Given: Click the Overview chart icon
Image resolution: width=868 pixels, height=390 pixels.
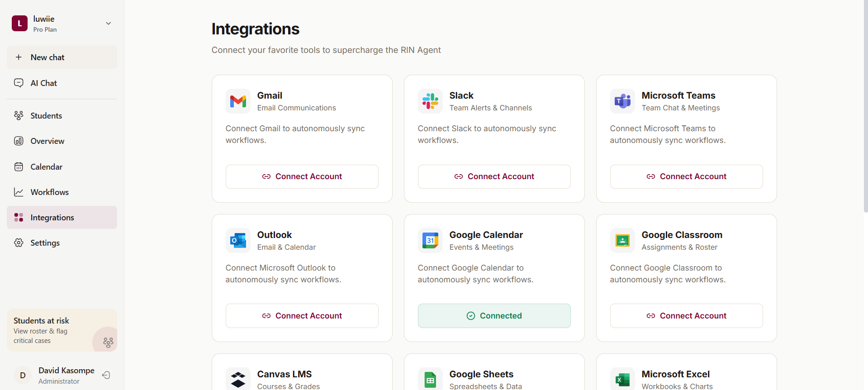Looking at the screenshot, I should [x=19, y=141].
